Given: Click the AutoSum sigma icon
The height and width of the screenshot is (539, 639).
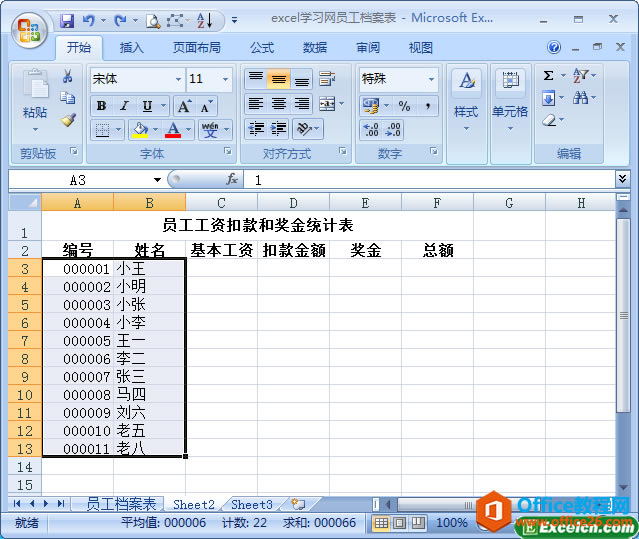Looking at the screenshot, I should coord(548,76).
